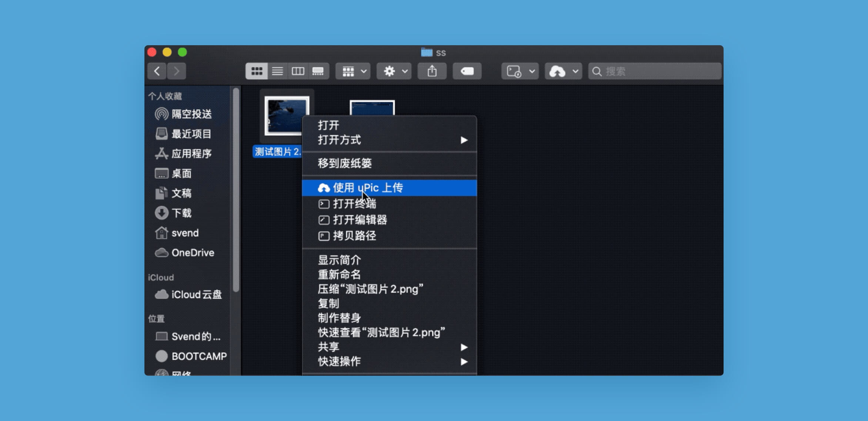Image resolution: width=868 pixels, height=421 pixels.
Task: Click the sidebar scrollbar
Action: pyautogui.click(x=236, y=190)
